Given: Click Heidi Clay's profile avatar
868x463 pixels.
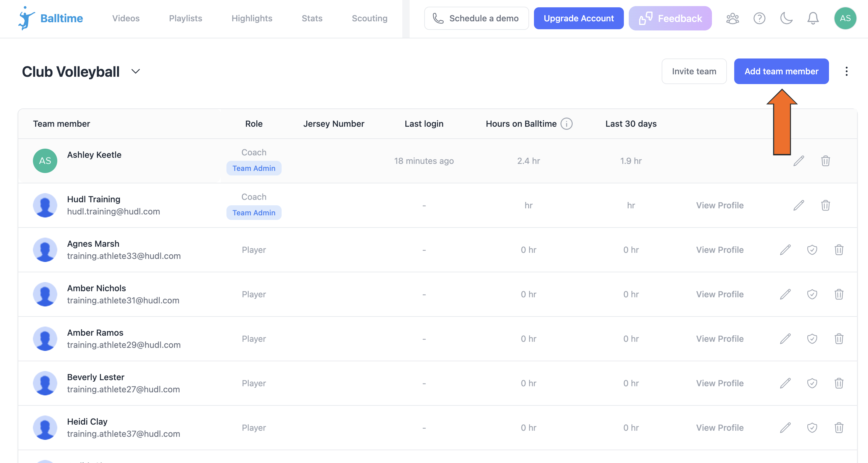Looking at the screenshot, I should pos(45,428).
